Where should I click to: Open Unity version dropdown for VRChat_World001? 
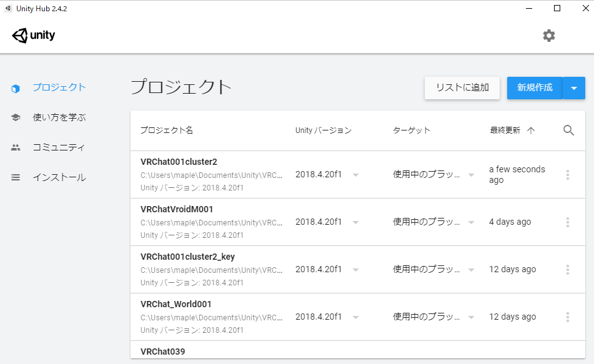pos(356,317)
